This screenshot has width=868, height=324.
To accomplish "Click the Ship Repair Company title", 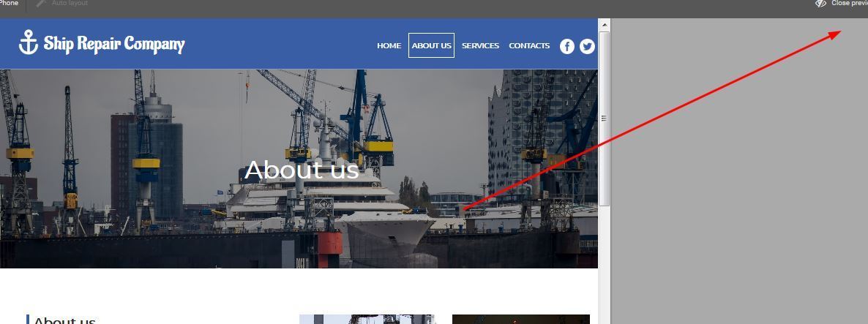I will pos(114,44).
